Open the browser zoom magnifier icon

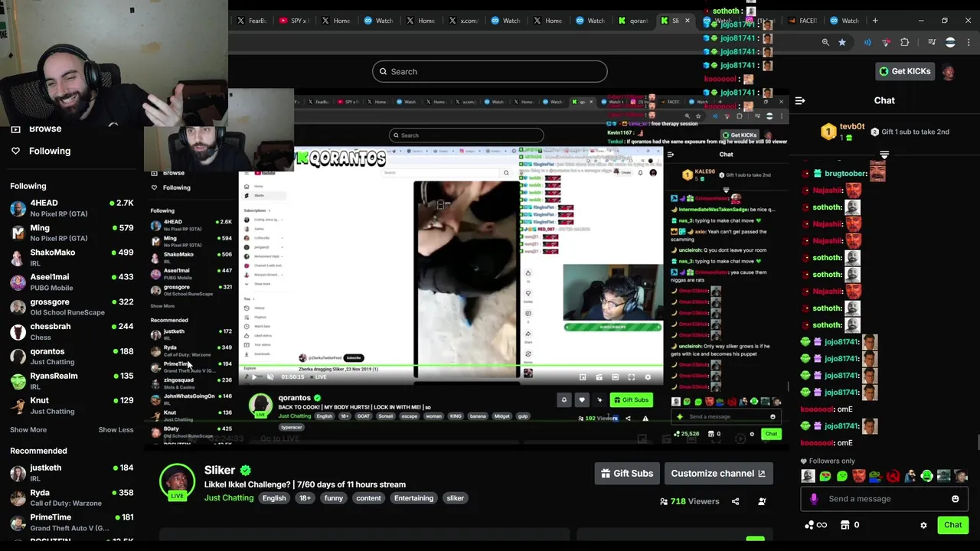point(825,42)
